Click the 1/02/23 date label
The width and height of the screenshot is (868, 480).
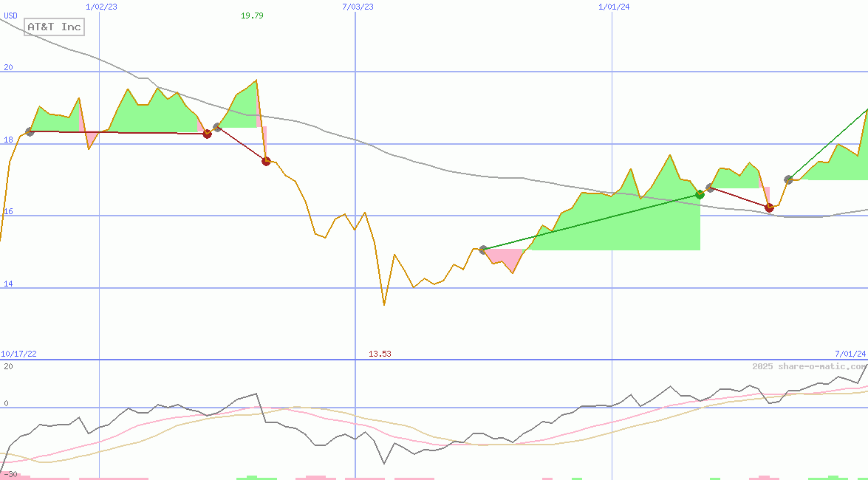pos(101,7)
